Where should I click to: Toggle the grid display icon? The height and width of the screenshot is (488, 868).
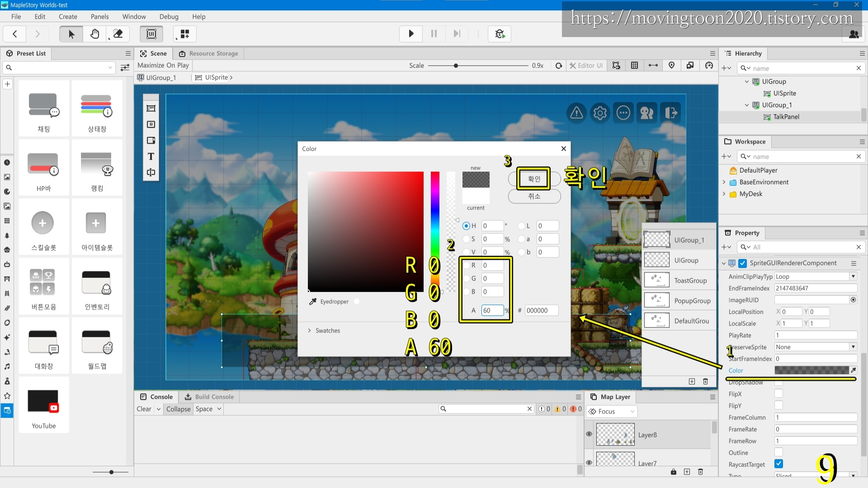[635, 66]
